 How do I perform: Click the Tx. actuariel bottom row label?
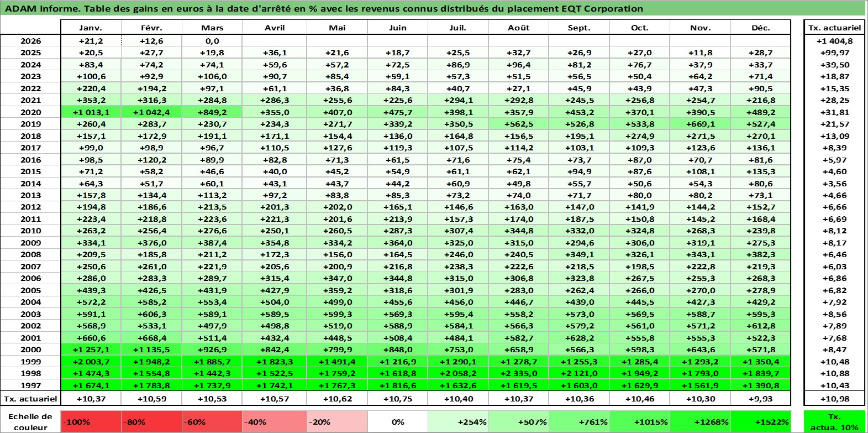click(x=30, y=399)
